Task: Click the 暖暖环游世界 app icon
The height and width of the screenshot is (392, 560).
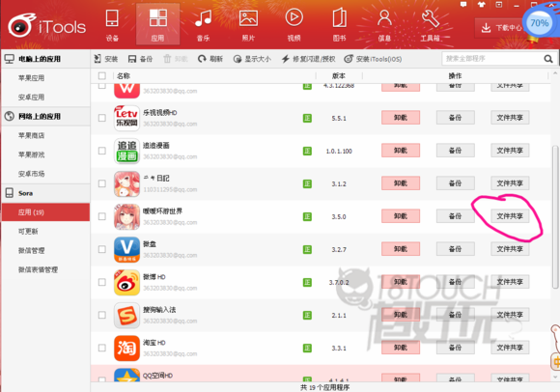Action: pos(126,216)
